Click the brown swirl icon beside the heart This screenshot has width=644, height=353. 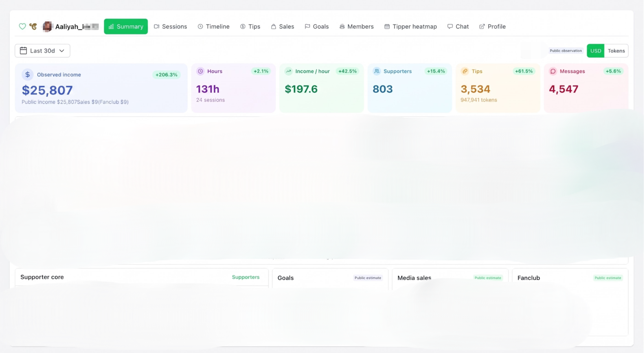click(x=33, y=26)
